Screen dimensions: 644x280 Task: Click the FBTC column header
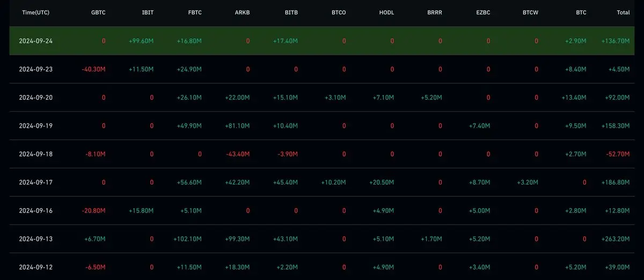click(194, 12)
